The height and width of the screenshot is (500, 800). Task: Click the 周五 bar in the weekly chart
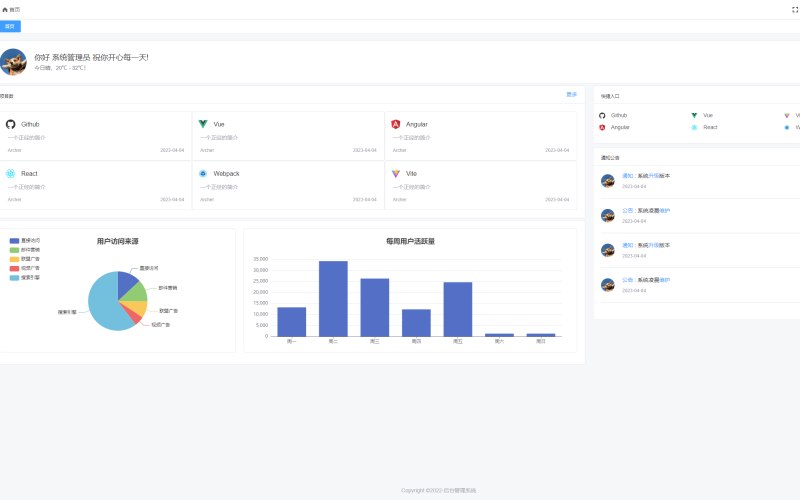click(458, 309)
